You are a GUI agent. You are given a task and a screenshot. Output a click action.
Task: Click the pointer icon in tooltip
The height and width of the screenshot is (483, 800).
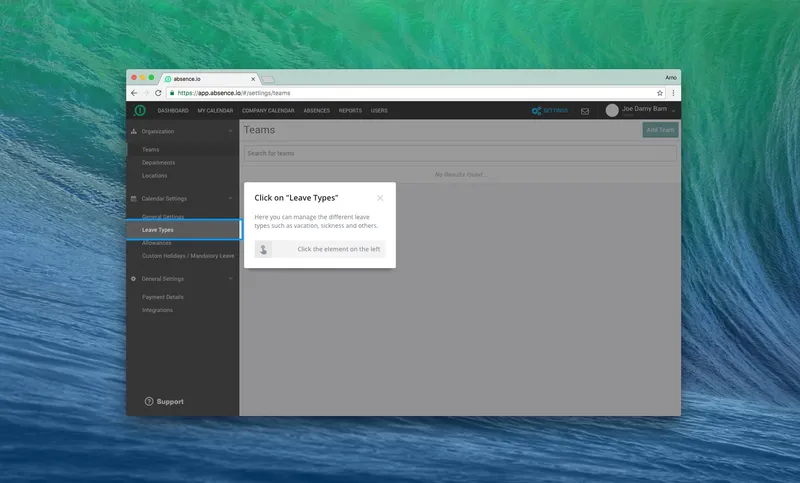click(263, 249)
